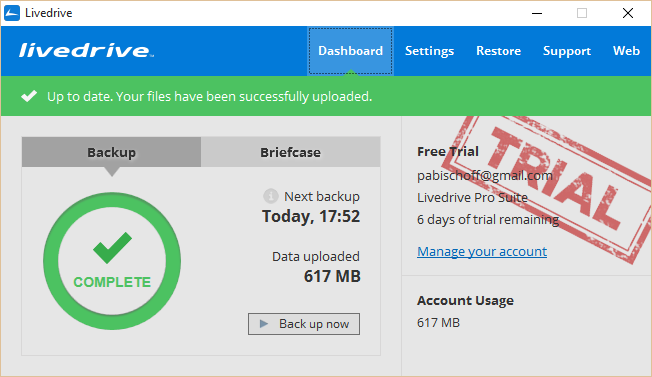Screen dimensions: 652x377
Task: Open the Dashboard tab
Action: tap(351, 51)
